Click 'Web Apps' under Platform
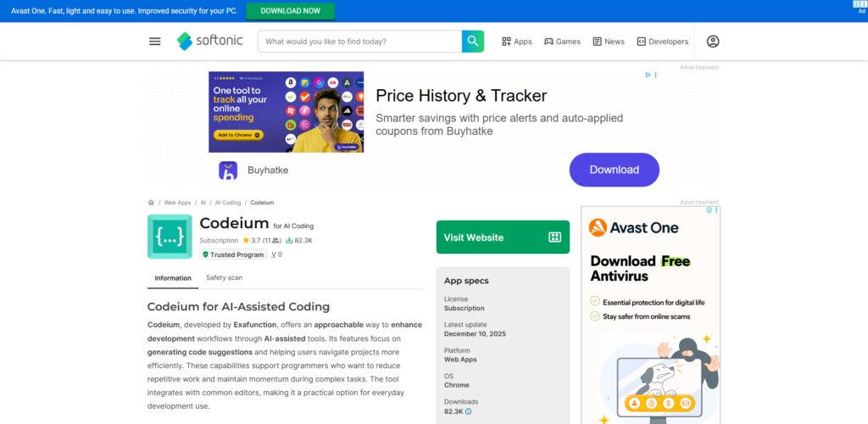Screen dimensions: 868x424 (x=460, y=360)
